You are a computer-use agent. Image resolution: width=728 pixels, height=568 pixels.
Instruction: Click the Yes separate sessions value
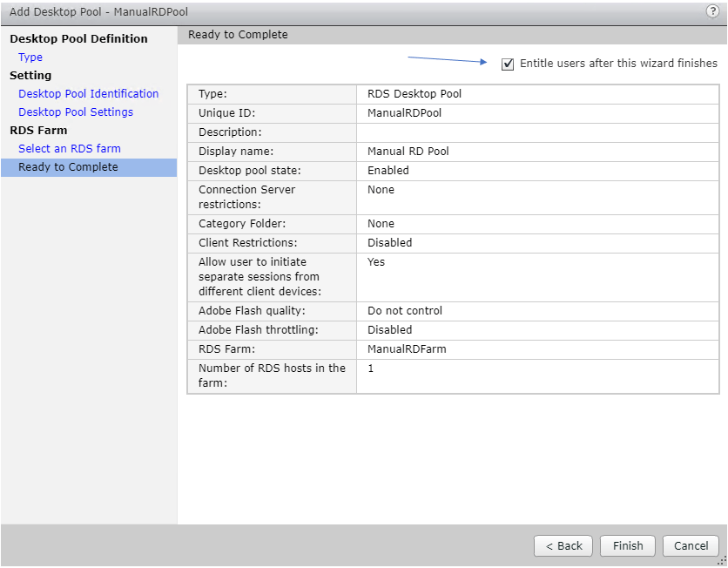click(x=376, y=262)
